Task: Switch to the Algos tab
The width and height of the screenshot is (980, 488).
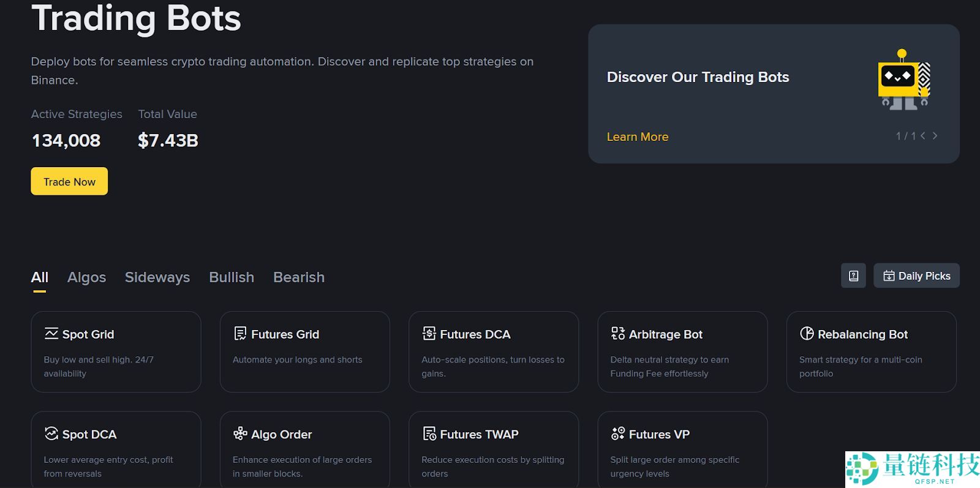Action: tap(86, 277)
